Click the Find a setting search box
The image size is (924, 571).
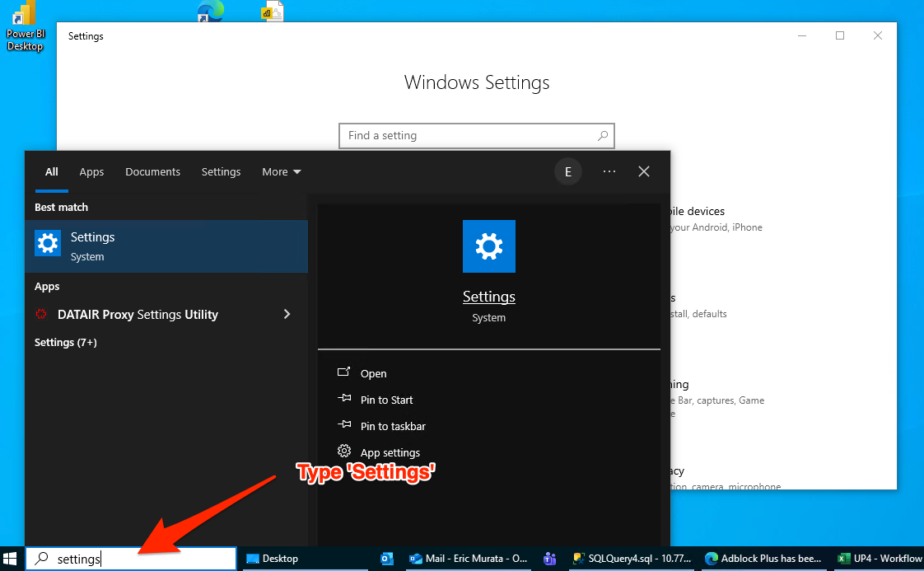tap(469, 136)
